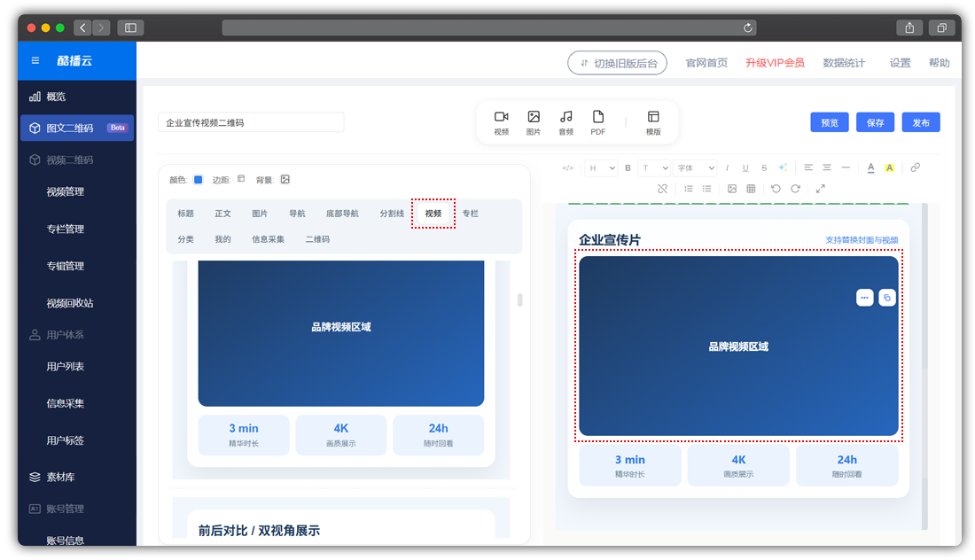Click the source code view icon

pyautogui.click(x=568, y=167)
